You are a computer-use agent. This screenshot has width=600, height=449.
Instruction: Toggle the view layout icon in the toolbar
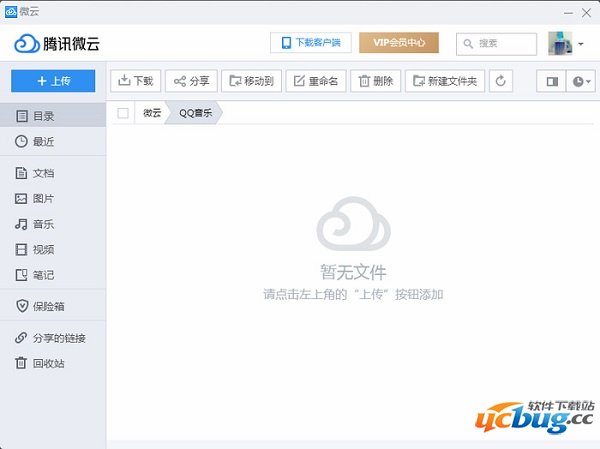pyautogui.click(x=551, y=81)
